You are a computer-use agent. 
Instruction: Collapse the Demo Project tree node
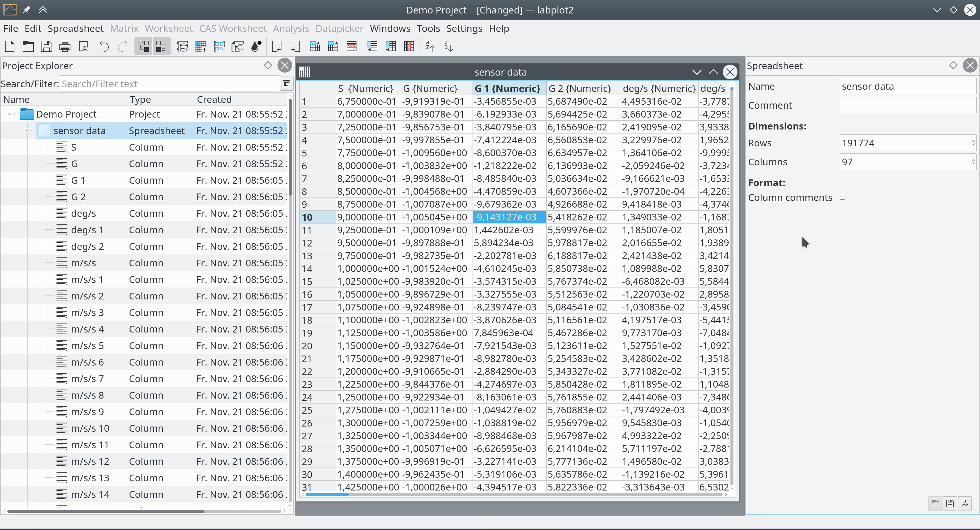(x=10, y=114)
